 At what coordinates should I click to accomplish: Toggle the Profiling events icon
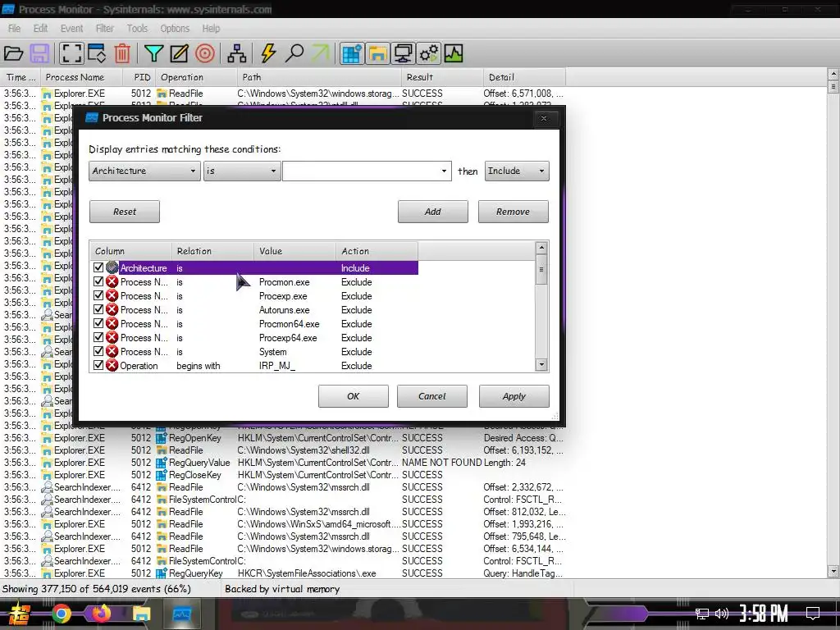coord(453,53)
